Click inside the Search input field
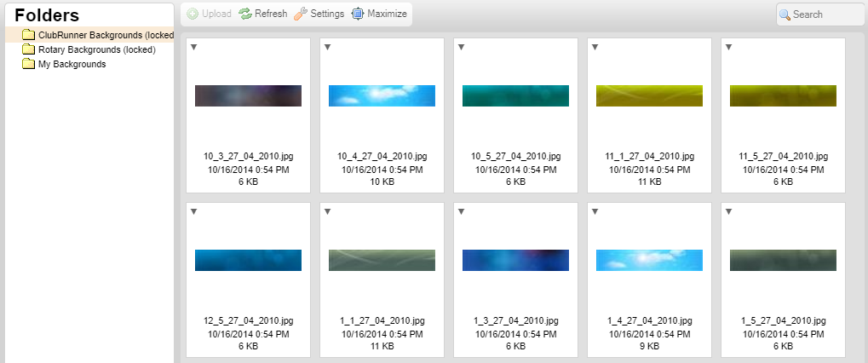Viewport: 868px width, 363px height. [x=825, y=14]
